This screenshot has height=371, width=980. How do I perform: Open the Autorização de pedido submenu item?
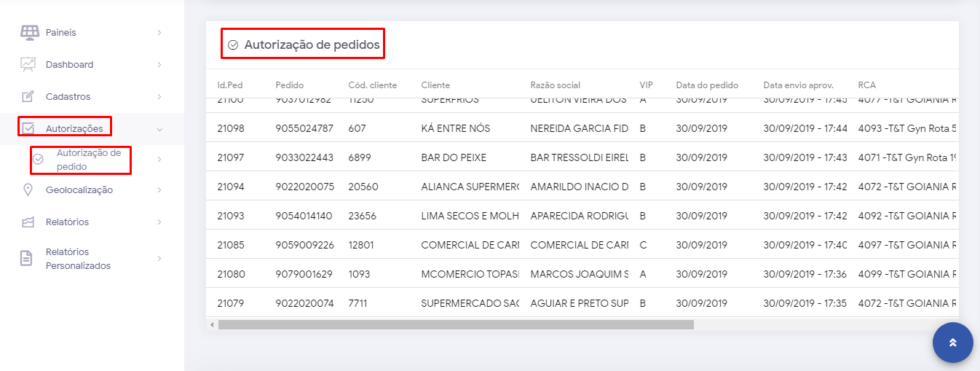[x=88, y=160]
